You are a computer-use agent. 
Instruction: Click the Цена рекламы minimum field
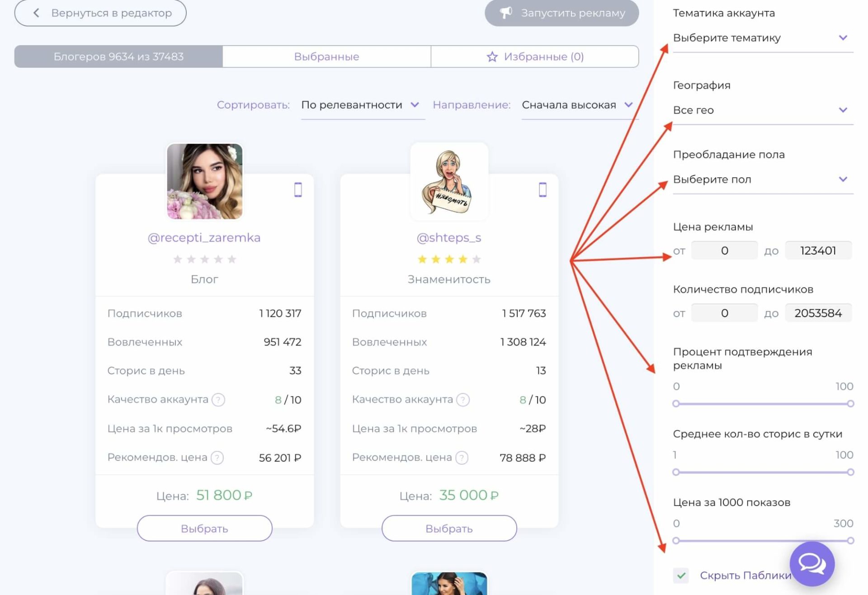click(x=724, y=250)
